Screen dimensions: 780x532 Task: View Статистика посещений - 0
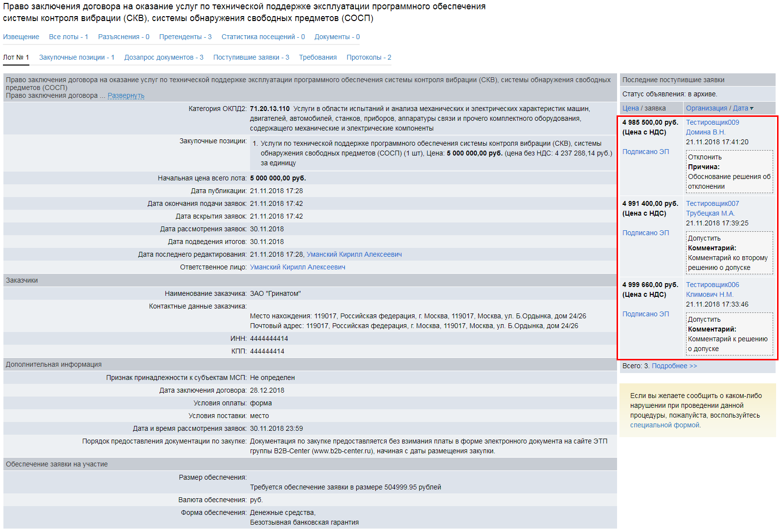263,37
